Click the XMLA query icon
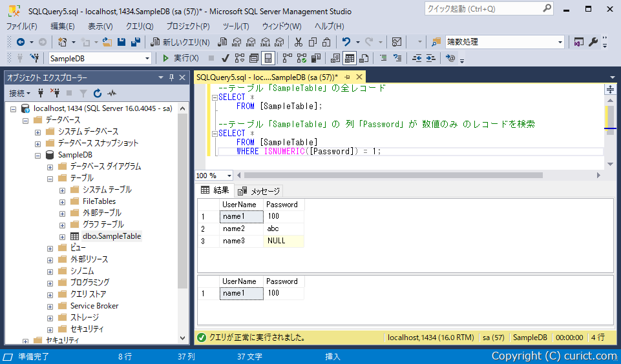The height and width of the screenshot is (364, 621). 266,42
